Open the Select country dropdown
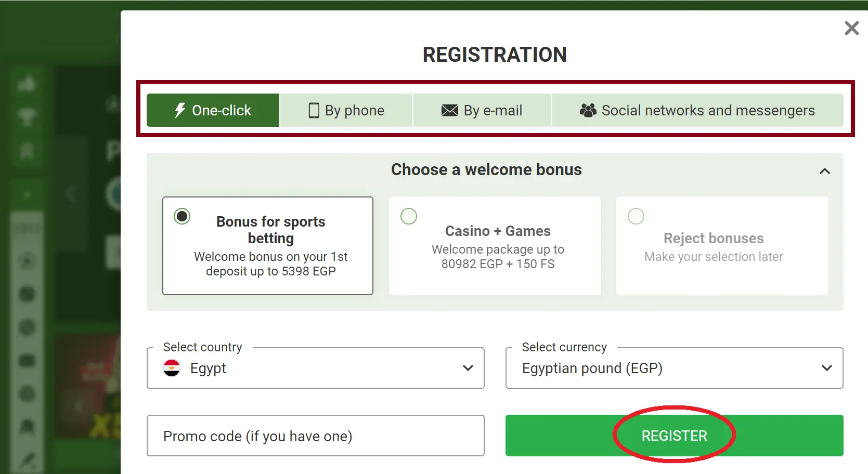 [x=467, y=368]
